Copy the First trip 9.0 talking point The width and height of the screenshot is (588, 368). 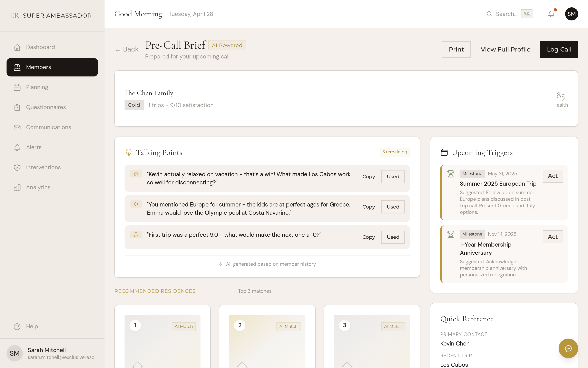point(369,237)
